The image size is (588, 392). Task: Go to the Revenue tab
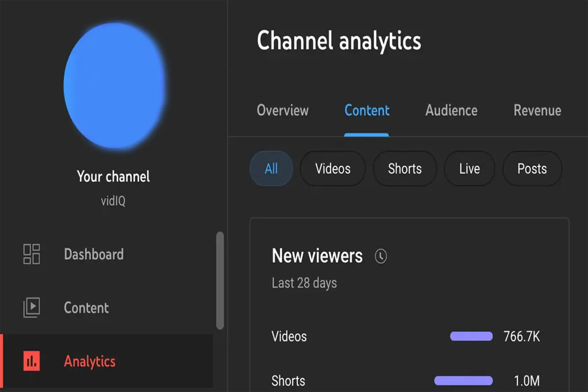(x=537, y=110)
